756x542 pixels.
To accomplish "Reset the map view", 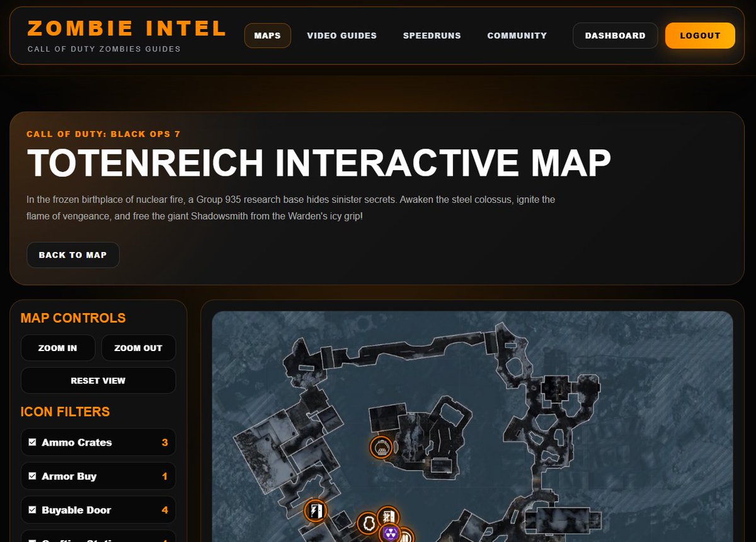I will [x=98, y=381].
